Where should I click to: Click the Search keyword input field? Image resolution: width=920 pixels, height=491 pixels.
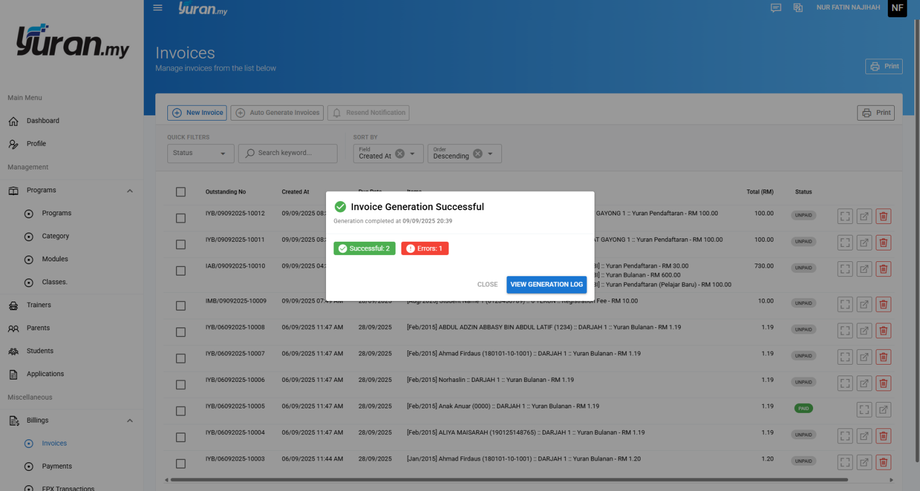coord(288,153)
